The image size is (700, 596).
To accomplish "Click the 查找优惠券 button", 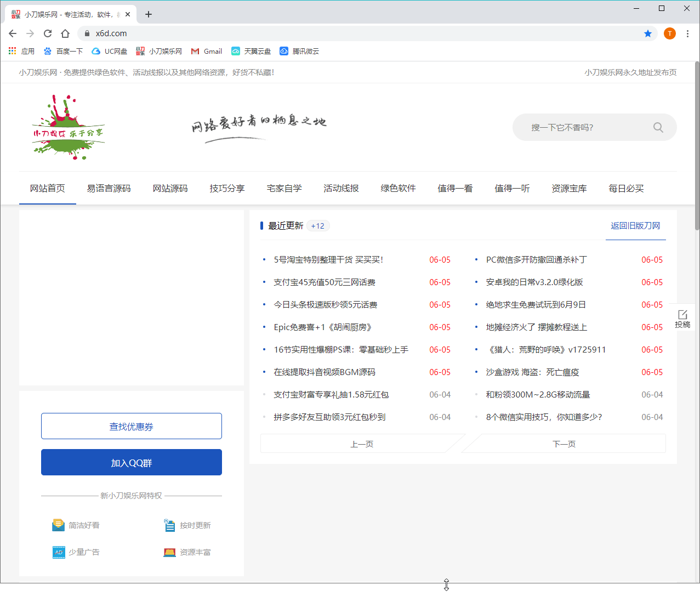I will point(132,426).
